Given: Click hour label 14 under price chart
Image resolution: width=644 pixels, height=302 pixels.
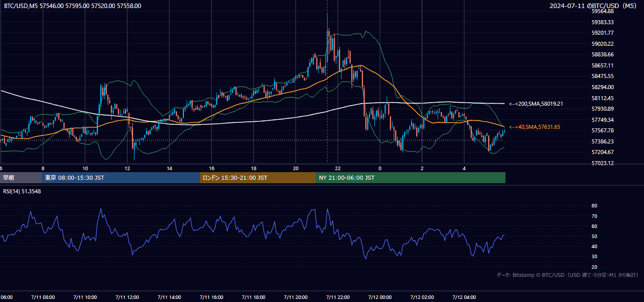Looking at the screenshot, I should [169, 169].
